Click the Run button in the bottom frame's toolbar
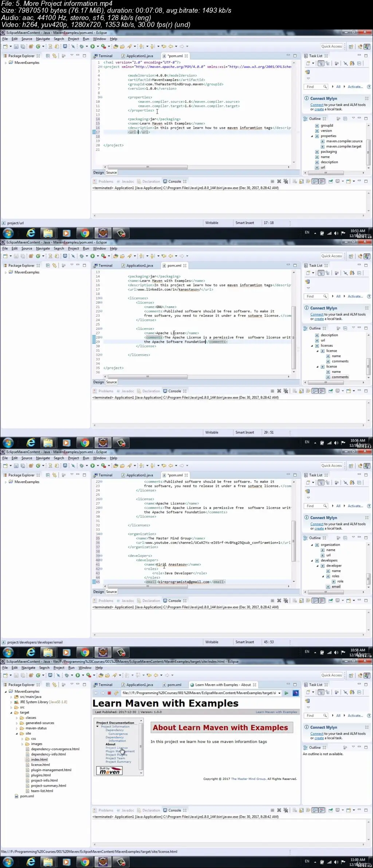The height and width of the screenshot is (868, 373). coord(78,675)
